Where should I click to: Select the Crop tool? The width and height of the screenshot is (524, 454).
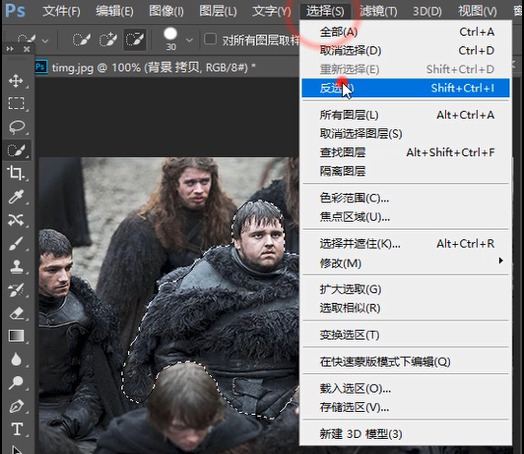click(15, 173)
